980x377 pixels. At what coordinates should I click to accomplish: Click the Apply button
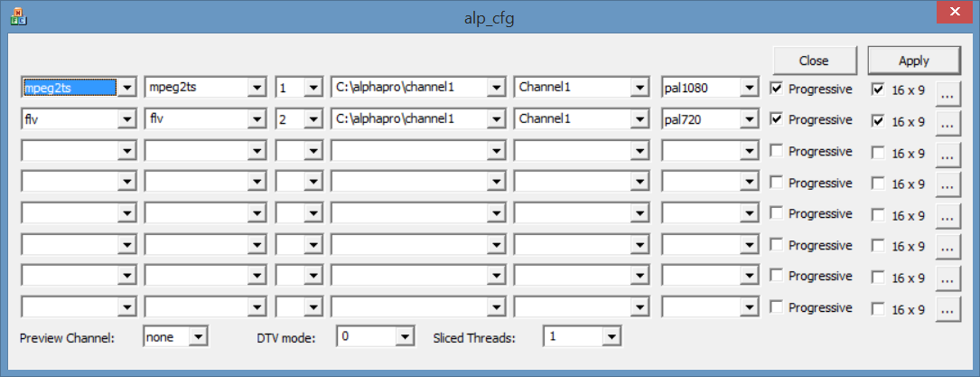[x=913, y=61]
